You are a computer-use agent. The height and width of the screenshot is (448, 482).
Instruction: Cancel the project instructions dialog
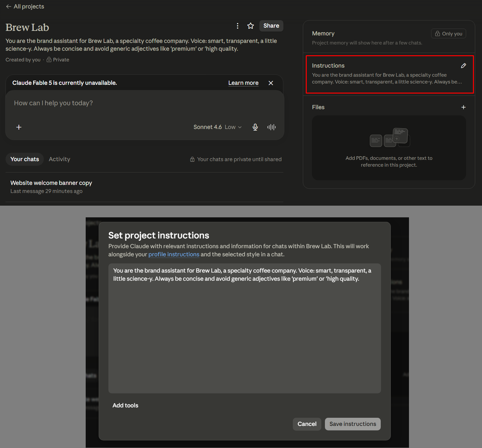[x=307, y=424]
